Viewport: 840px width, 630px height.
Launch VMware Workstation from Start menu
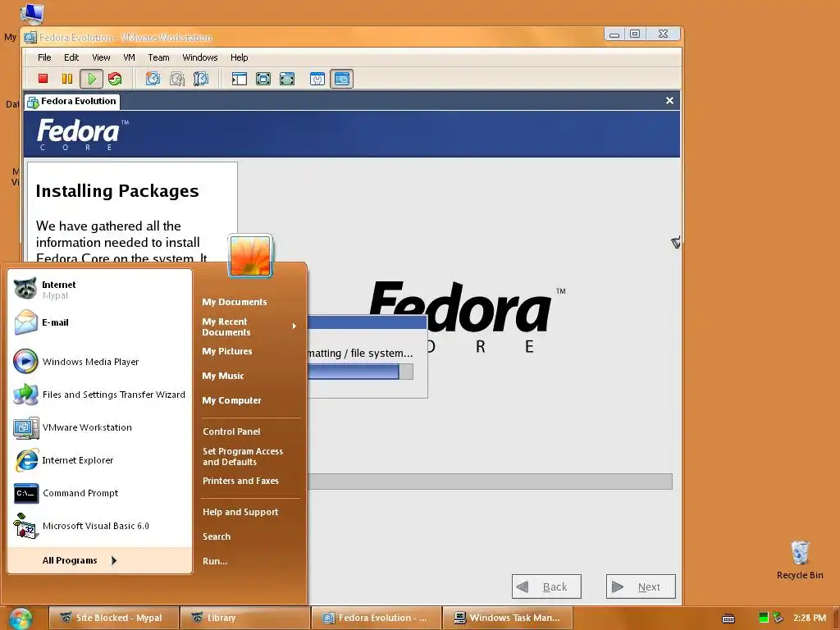tap(101, 427)
